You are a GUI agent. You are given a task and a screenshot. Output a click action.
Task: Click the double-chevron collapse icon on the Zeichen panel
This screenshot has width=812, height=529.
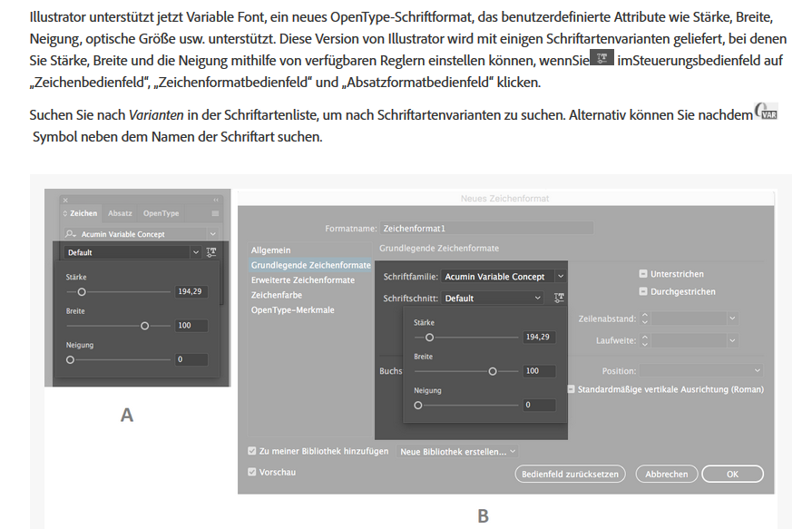[216, 200]
